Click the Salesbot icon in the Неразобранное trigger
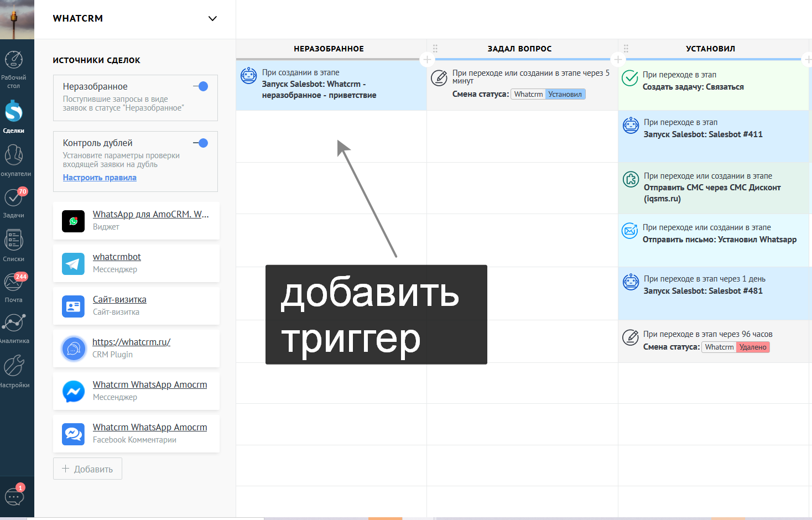 [x=249, y=76]
